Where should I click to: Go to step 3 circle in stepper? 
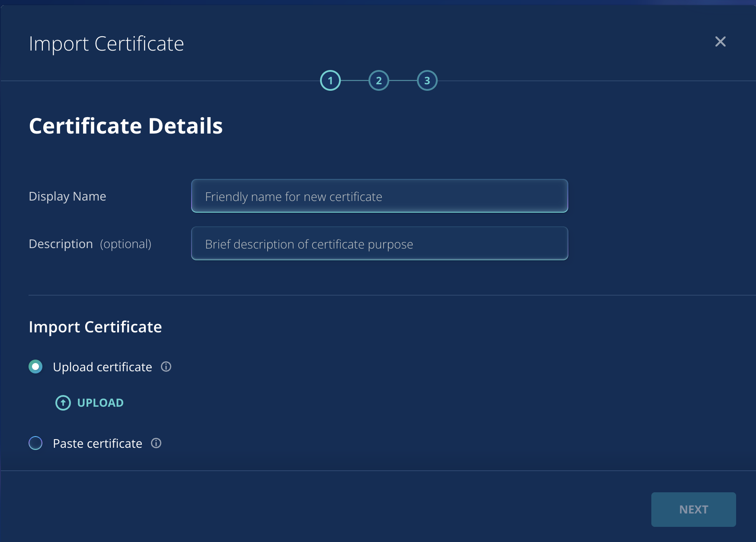(x=427, y=81)
